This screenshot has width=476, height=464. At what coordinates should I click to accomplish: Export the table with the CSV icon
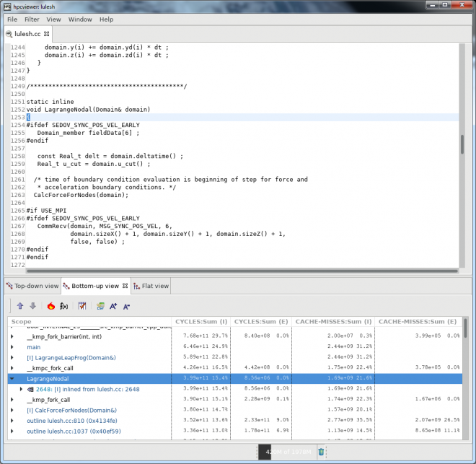click(100, 306)
